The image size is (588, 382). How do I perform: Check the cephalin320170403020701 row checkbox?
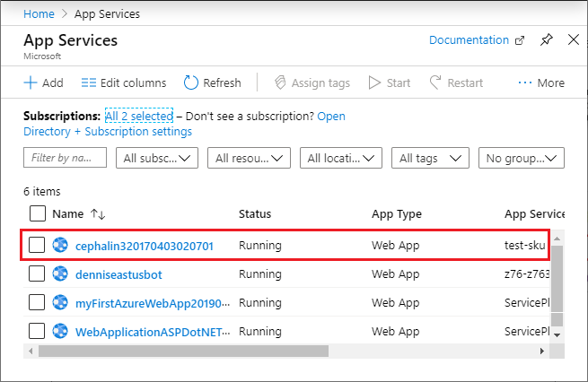37,245
